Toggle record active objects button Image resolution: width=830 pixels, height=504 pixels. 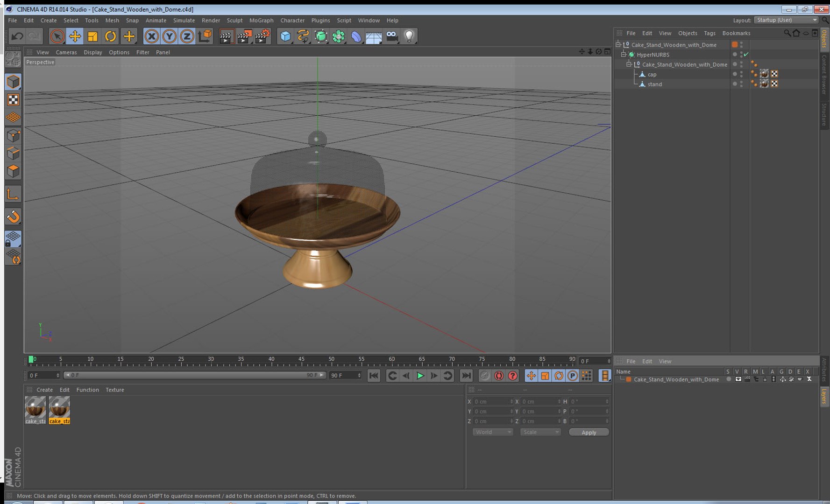click(485, 376)
